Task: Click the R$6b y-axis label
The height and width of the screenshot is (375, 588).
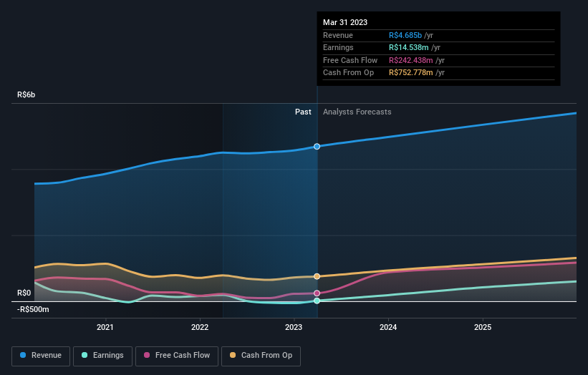Action: coord(26,94)
